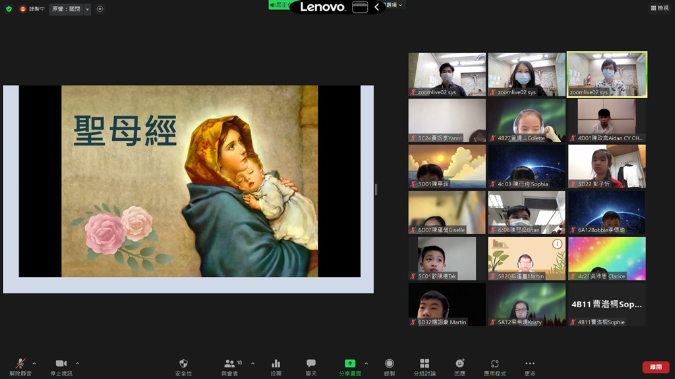Screen dimensions: 675x379
Task: Select the 4D01 Aidan CY video tile
Action: point(607,121)
